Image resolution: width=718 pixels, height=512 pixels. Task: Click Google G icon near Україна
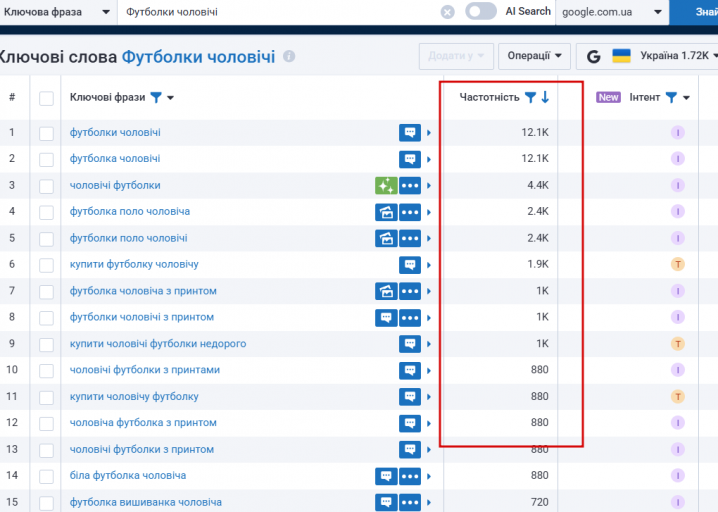594,56
